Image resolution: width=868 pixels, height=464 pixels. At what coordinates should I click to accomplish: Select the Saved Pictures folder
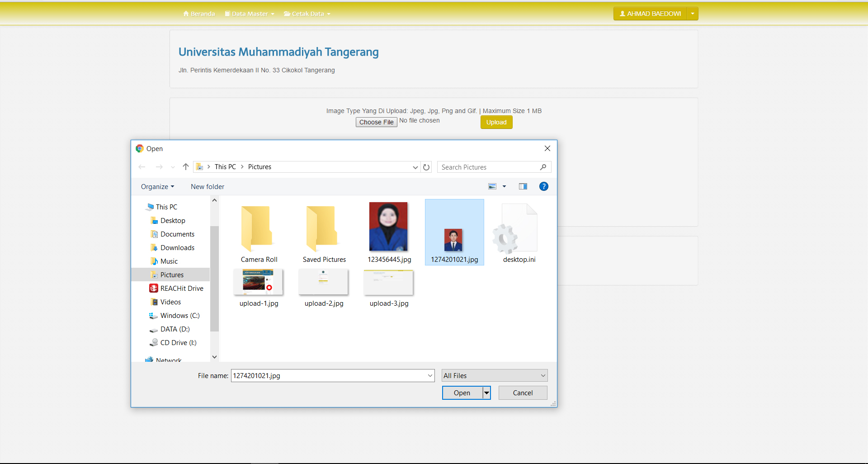pyautogui.click(x=324, y=233)
